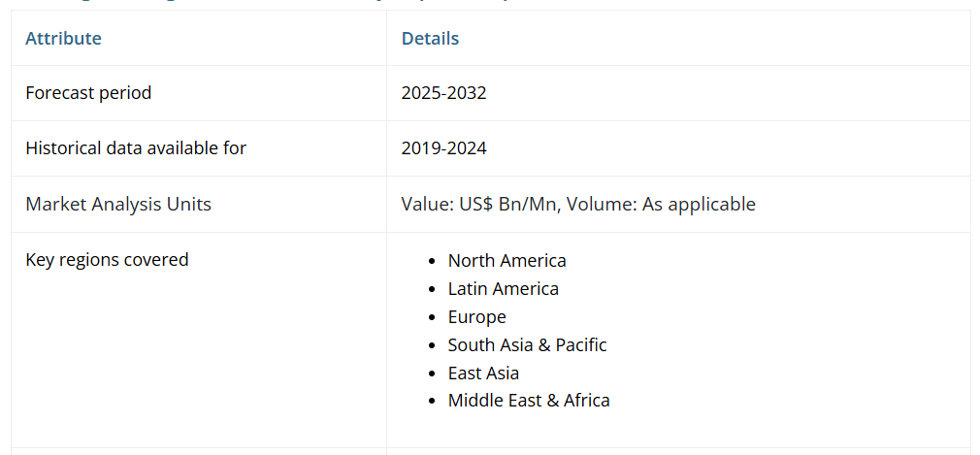Click the Attribute column header

[63, 39]
